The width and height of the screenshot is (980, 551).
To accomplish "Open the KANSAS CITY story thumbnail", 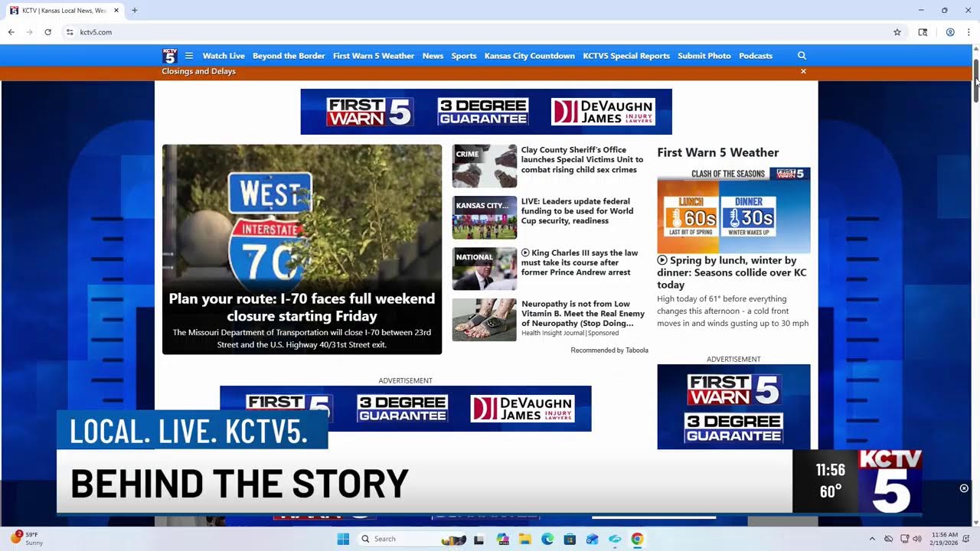I will coord(484,217).
